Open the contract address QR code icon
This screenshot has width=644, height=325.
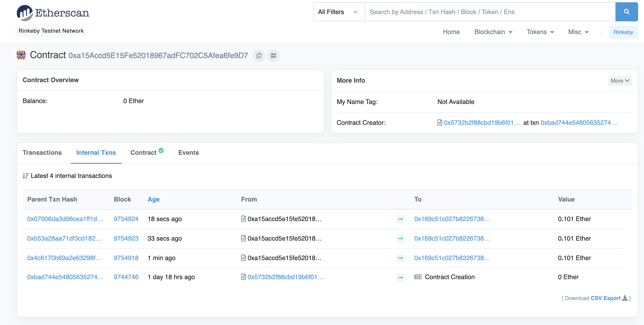273,56
